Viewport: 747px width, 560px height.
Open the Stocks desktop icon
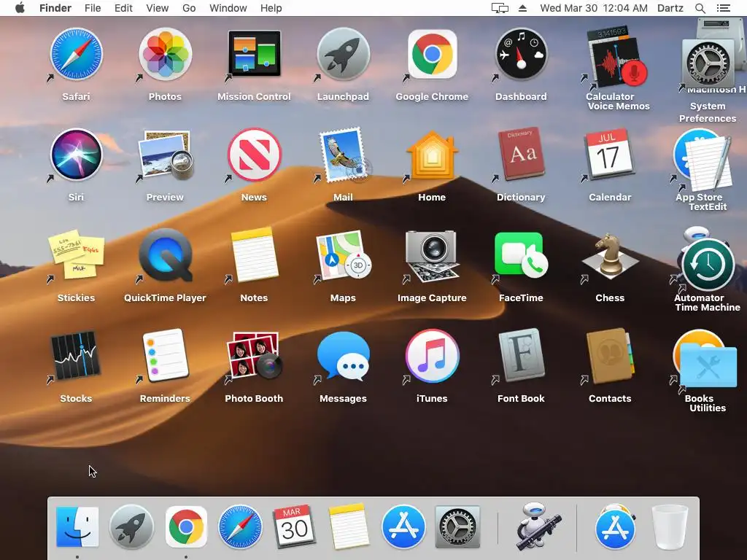pyautogui.click(x=76, y=356)
